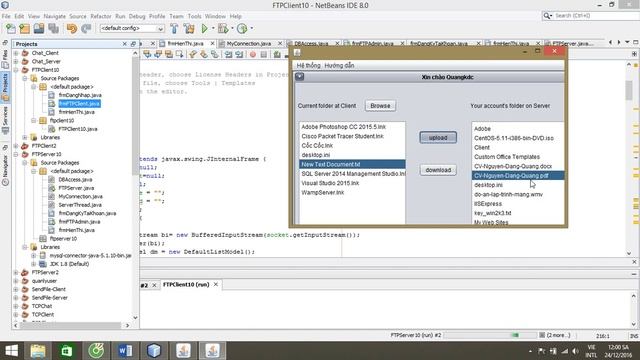Open dropdown arrow beside Debug Project
The width and height of the screenshot is (640, 360).
pos(232,29)
